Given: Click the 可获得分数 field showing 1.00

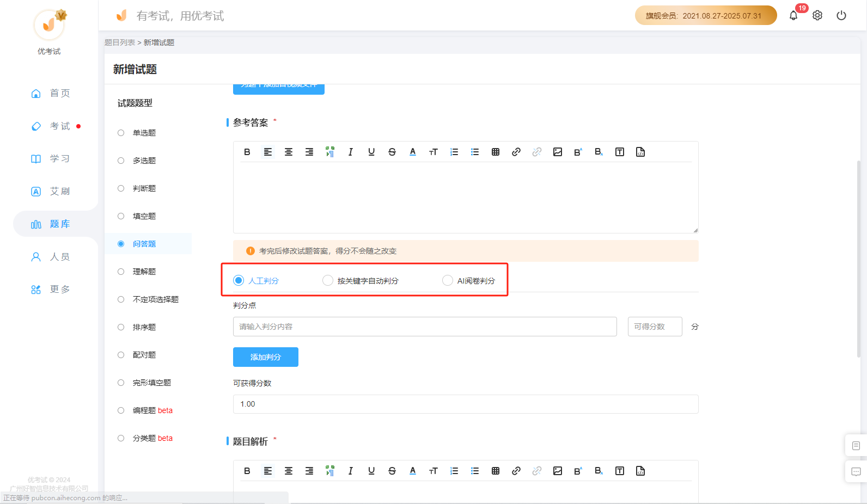Looking at the screenshot, I should [x=466, y=404].
